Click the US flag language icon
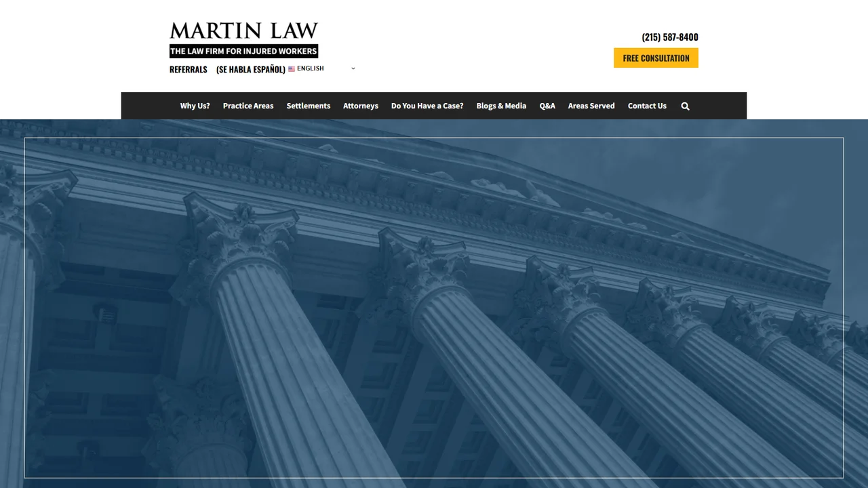Image resolution: width=868 pixels, height=488 pixels. click(x=292, y=68)
